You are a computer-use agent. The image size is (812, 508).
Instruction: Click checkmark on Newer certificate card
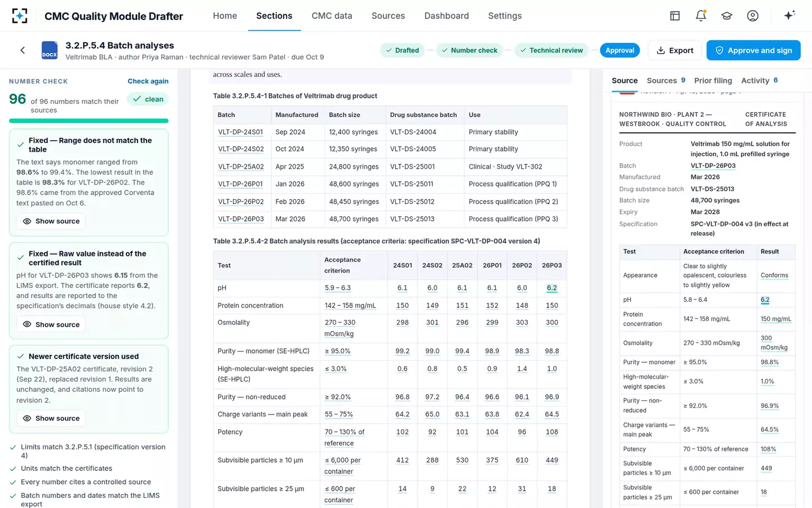(x=20, y=357)
